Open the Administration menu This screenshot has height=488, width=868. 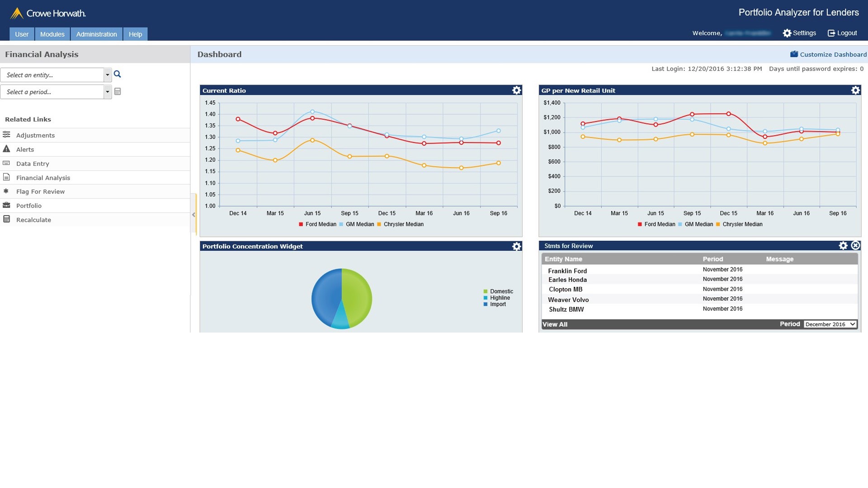tap(96, 34)
